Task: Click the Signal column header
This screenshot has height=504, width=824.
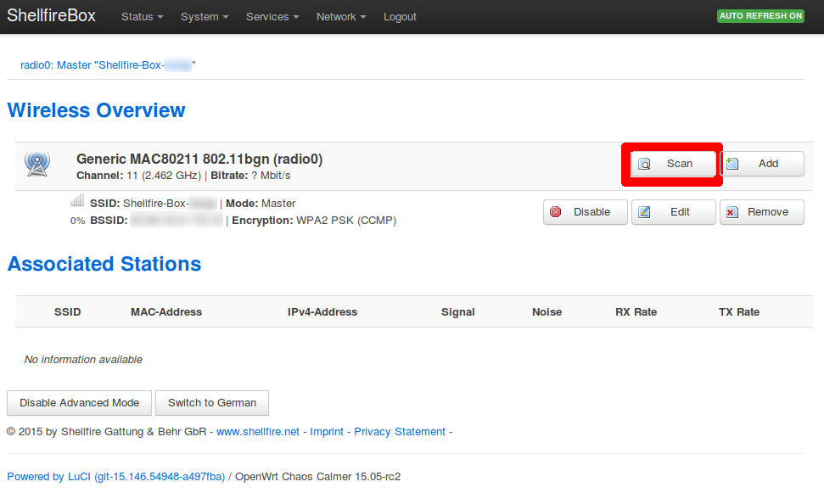Action: [457, 312]
